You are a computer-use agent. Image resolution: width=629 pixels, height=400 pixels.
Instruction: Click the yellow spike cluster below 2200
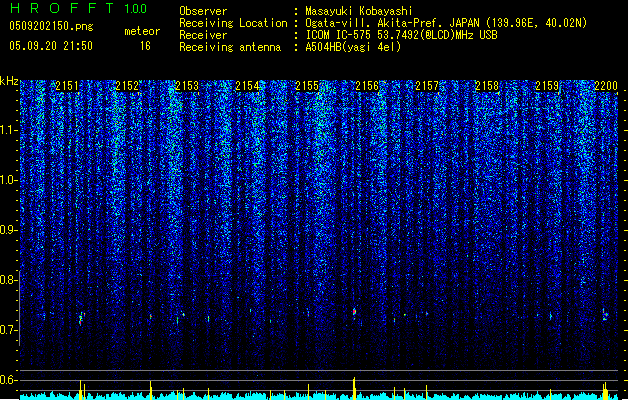pos(605,391)
